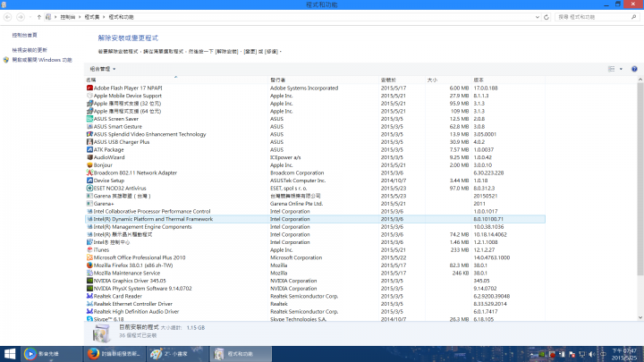Open the media player taskbar button
Screen dimensions: 644x362
point(51,354)
